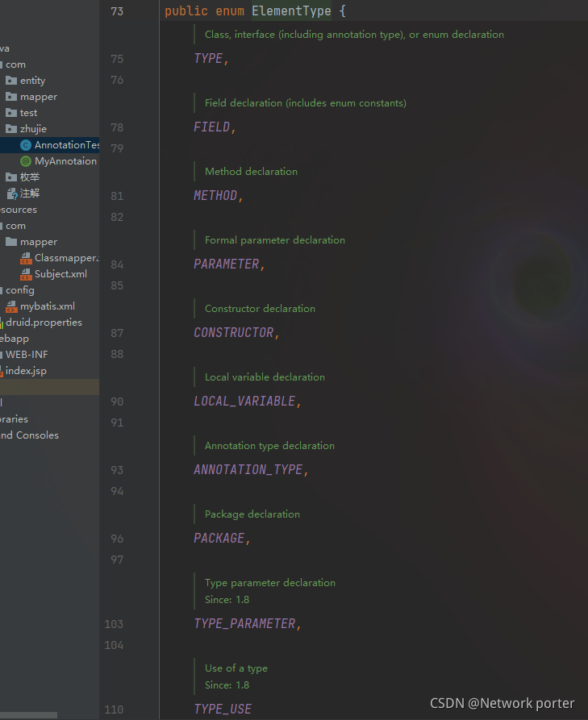Screen dimensions: 588x720
Task: Open Subject.xml file
Action: coord(60,274)
